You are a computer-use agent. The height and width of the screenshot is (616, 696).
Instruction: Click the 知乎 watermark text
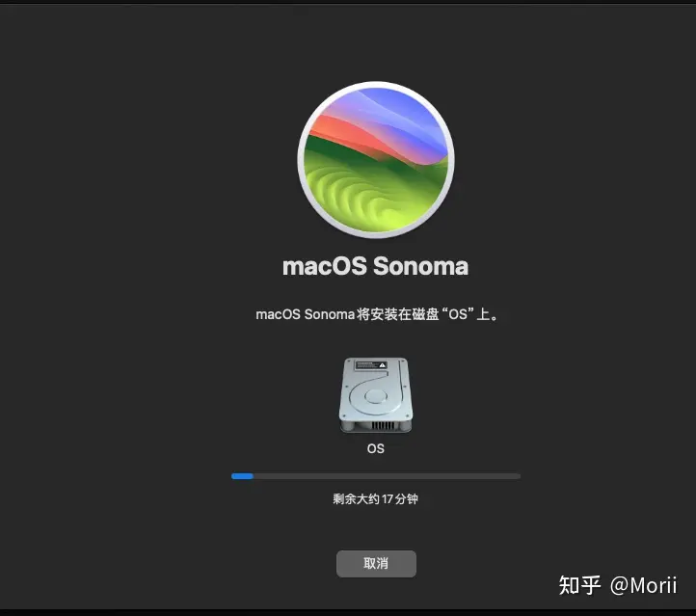[x=579, y=585]
